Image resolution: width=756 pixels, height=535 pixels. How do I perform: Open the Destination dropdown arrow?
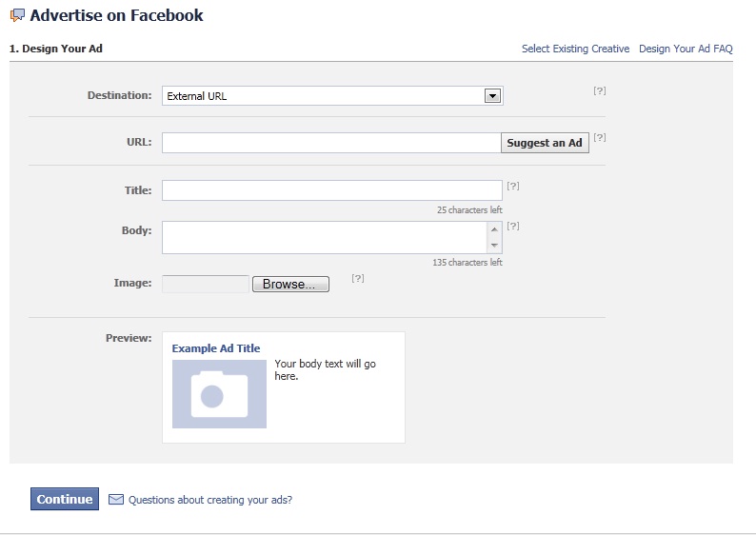click(x=492, y=96)
